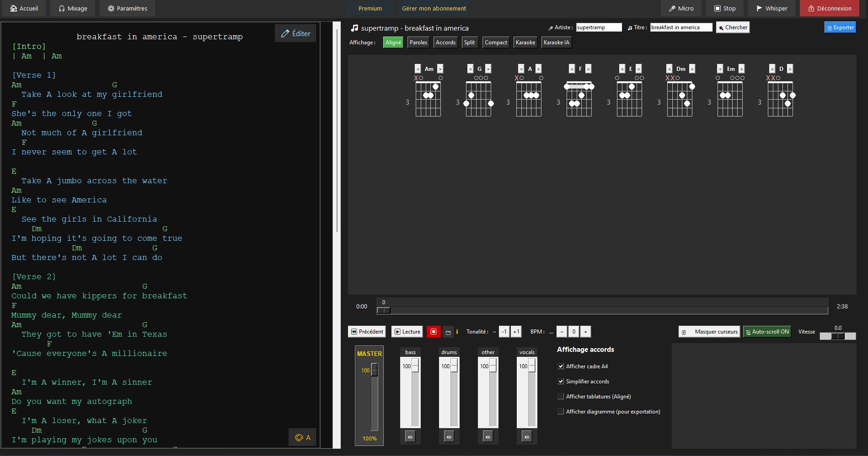Viewport: 868px width, 456px height.
Task: Click the Artiste input field
Action: point(599,27)
